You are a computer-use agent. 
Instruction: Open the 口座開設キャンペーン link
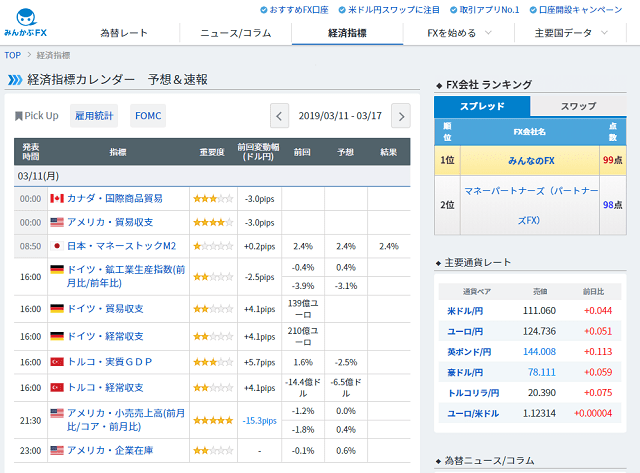click(x=581, y=10)
